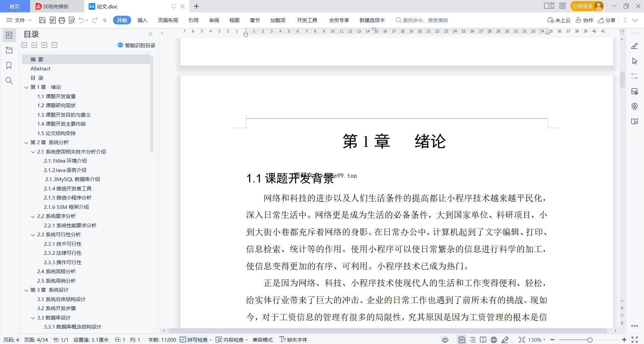Image resolution: width=644 pixels, height=344 pixels.
Task: Enter full screen mode from the status bar
Action: (635, 340)
